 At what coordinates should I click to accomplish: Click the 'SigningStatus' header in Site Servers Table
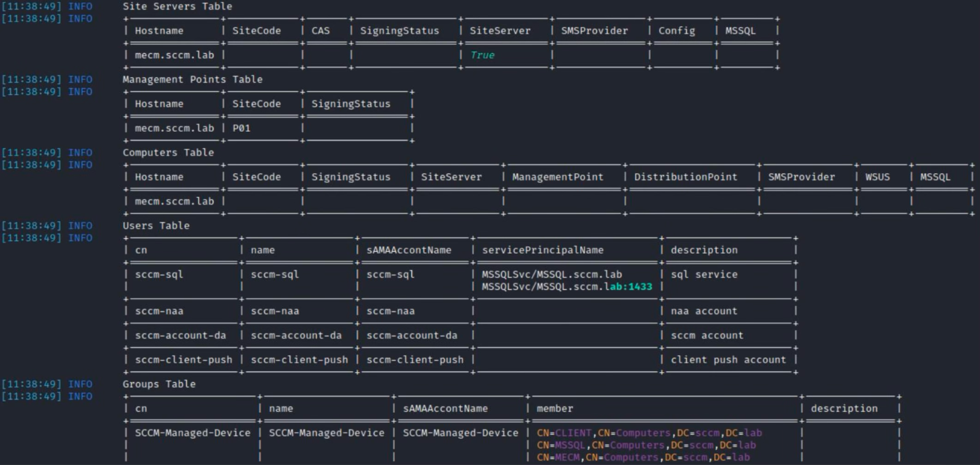click(x=399, y=31)
